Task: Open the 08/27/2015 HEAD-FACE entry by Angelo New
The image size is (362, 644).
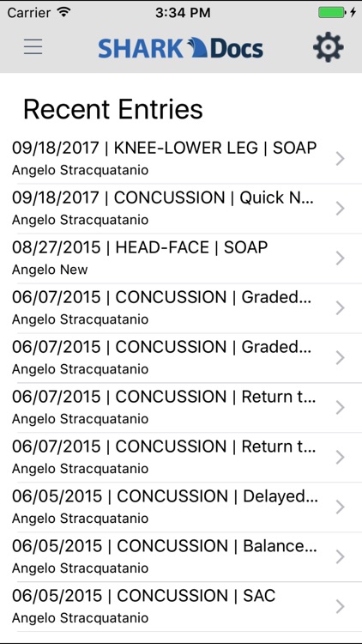Action: tap(181, 258)
